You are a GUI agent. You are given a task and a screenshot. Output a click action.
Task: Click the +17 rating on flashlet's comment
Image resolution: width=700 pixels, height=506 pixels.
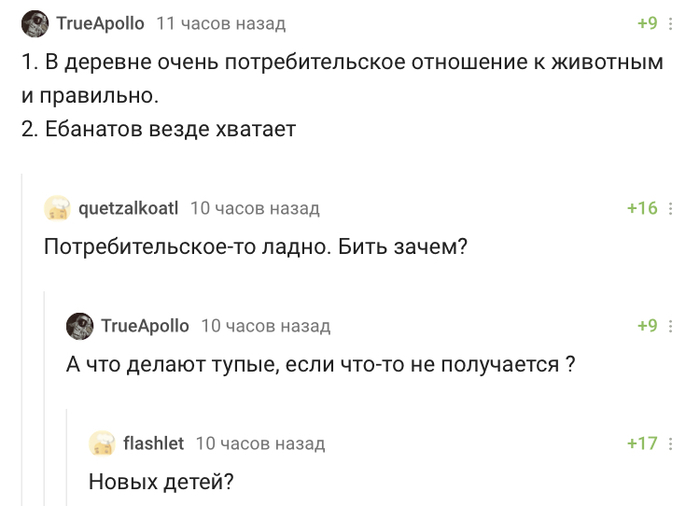[642, 443]
